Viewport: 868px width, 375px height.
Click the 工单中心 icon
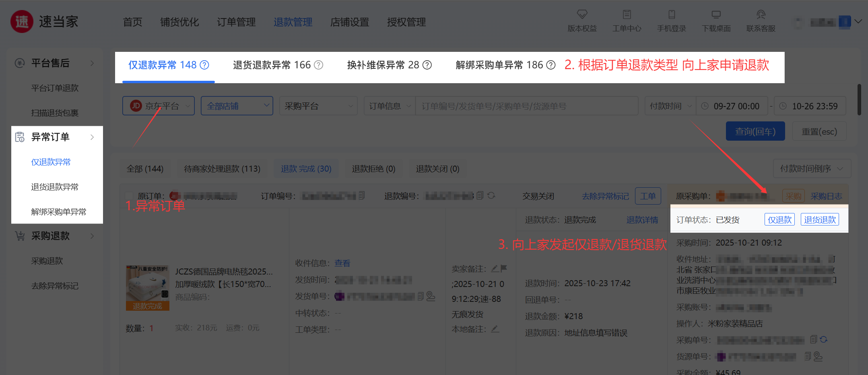coord(627,15)
